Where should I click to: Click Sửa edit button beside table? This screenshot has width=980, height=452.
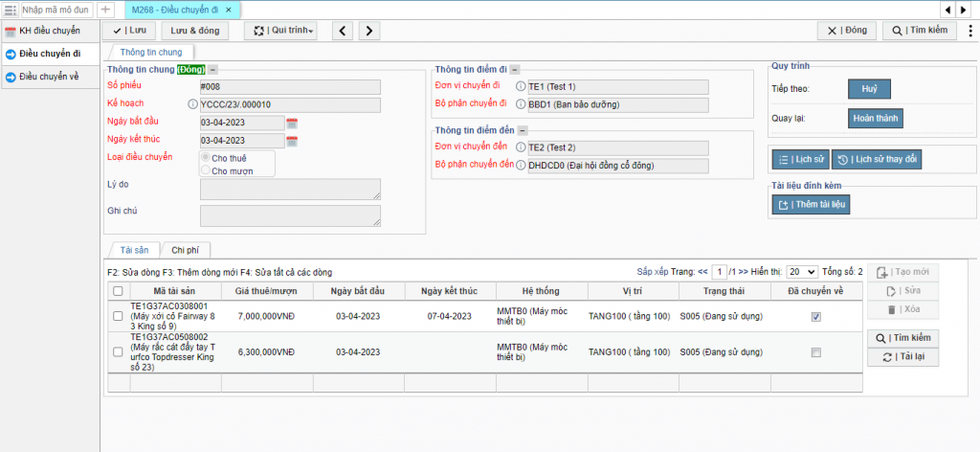pyautogui.click(x=902, y=291)
